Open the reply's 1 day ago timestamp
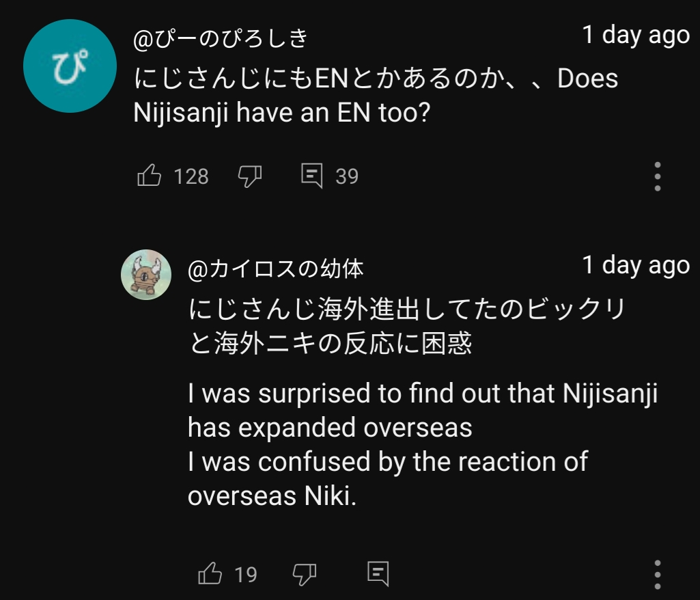 636,265
